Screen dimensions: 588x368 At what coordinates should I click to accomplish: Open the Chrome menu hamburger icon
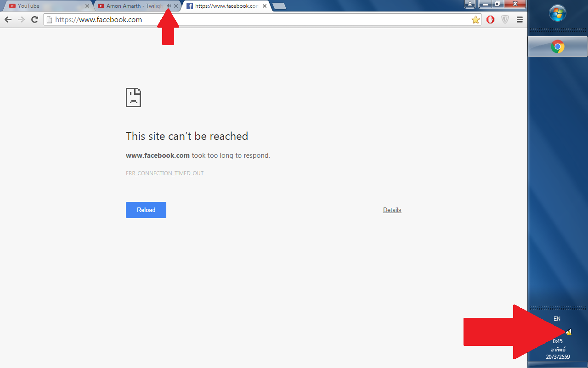(x=520, y=19)
